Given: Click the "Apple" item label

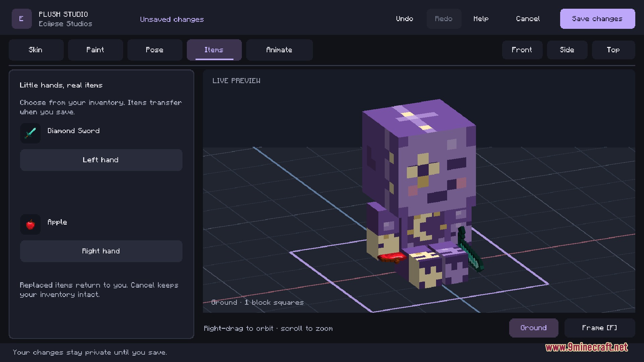Looking at the screenshot, I should pyautogui.click(x=57, y=222).
